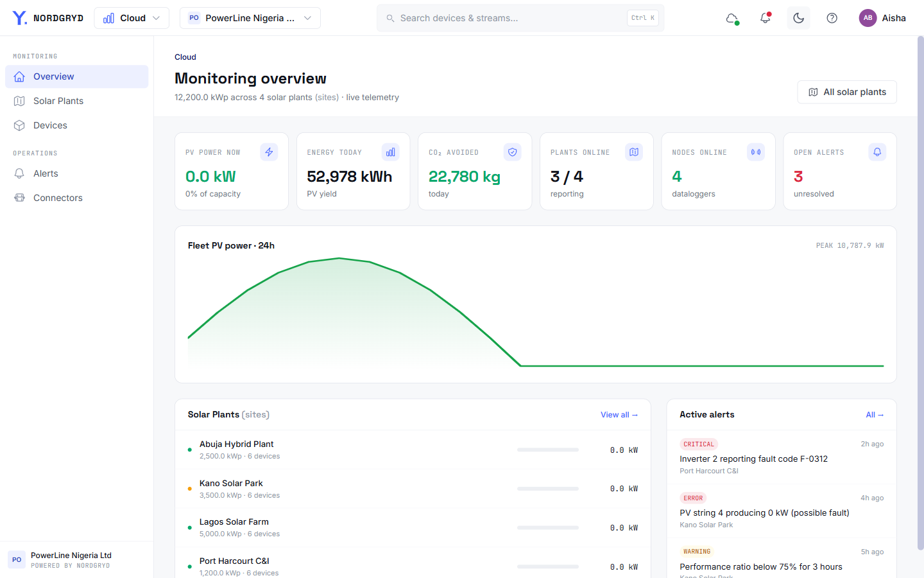Click the 22,780 kg CO₂ value
Viewport: 924px width, 578px height.
465,177
